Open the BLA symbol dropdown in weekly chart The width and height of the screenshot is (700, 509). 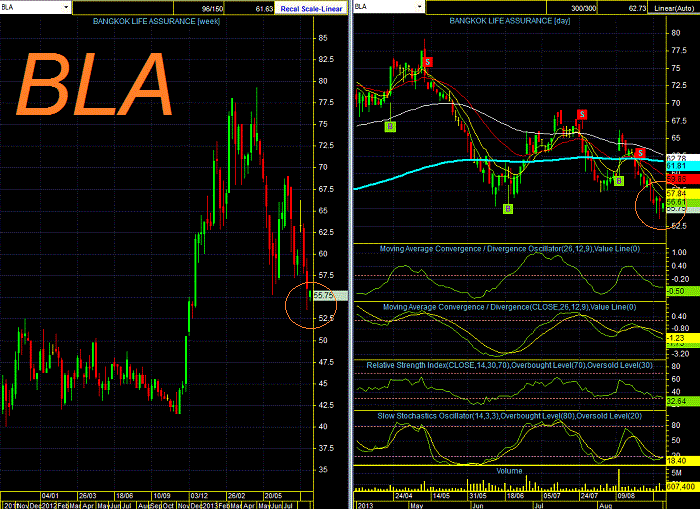66,8
